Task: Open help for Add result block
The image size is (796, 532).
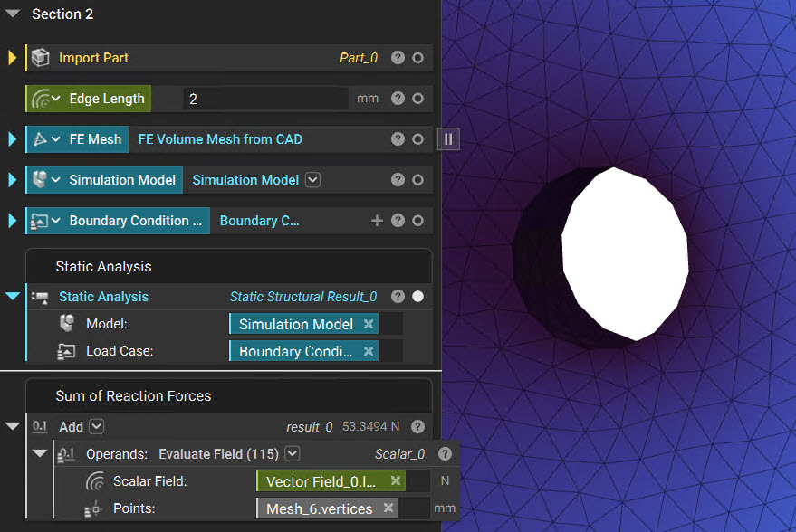Action: 417,426
